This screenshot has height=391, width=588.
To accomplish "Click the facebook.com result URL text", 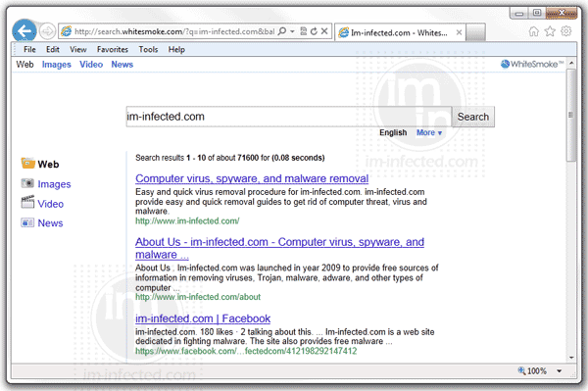I will 246,351.
